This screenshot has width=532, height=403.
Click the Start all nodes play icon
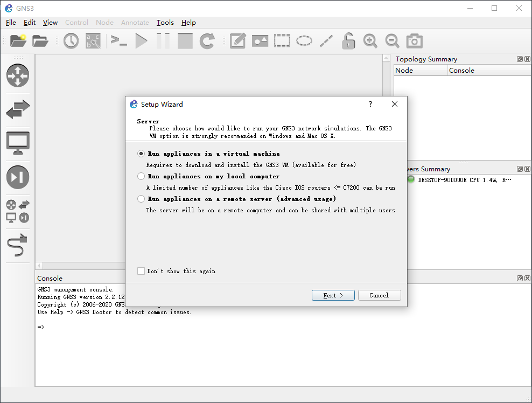(x=141, y=41)
